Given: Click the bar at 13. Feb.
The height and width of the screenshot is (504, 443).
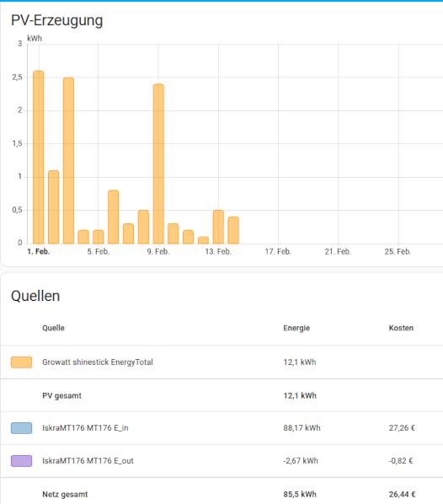Looking at the screenshot, I should pyautogui.click(x=218, y=227).
